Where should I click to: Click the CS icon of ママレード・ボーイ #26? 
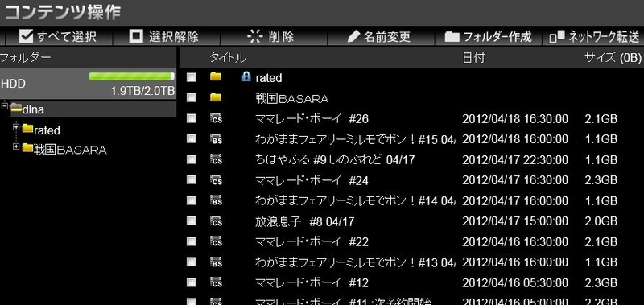(x=216, y=118)
